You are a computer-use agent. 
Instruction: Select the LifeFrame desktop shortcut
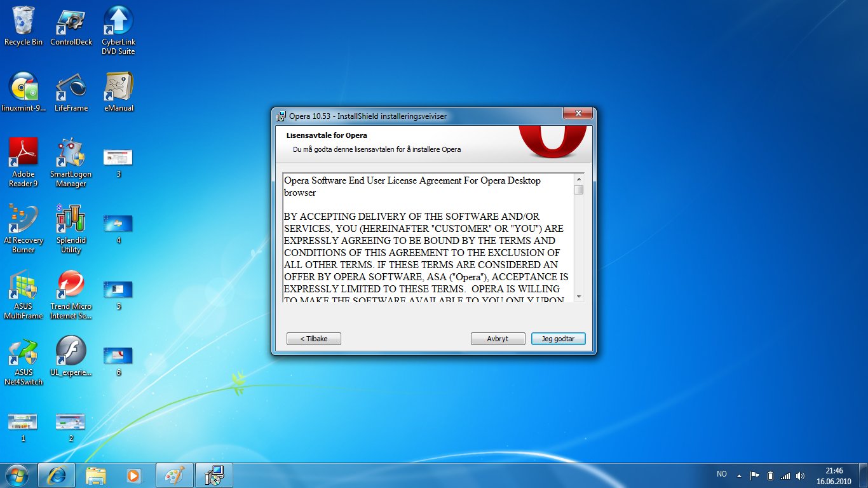[71, 93]
